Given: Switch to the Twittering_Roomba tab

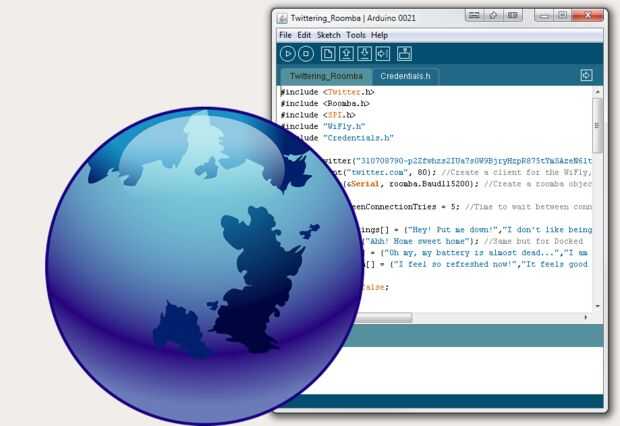Looking at the screenshot, I should (326, 76).
